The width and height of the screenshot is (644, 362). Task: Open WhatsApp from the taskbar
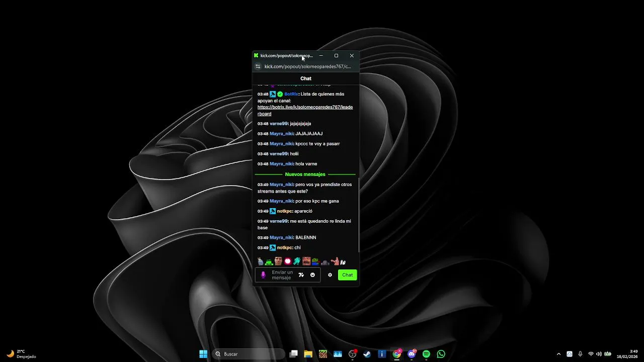click(x=441, y=354)
